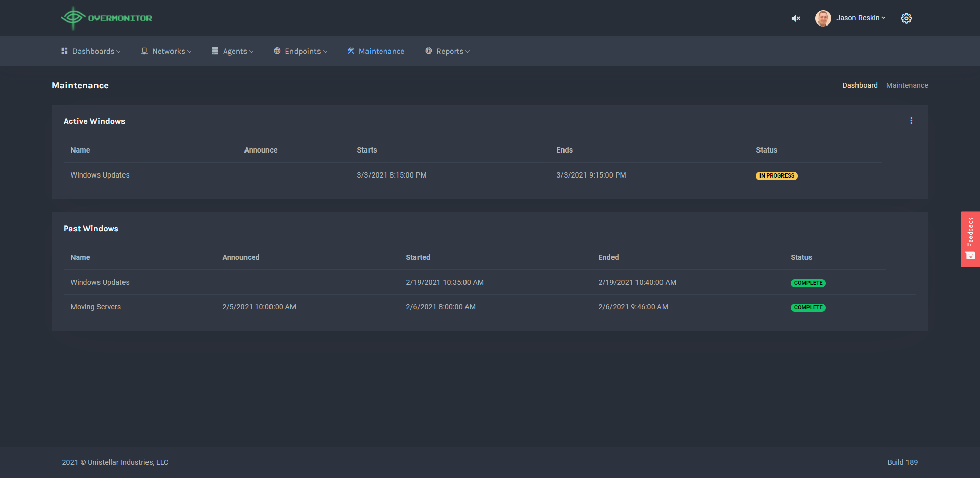
Task: Click end time 3/3/2021 9:15:00 PM
Action: click(x=591, y=175)
